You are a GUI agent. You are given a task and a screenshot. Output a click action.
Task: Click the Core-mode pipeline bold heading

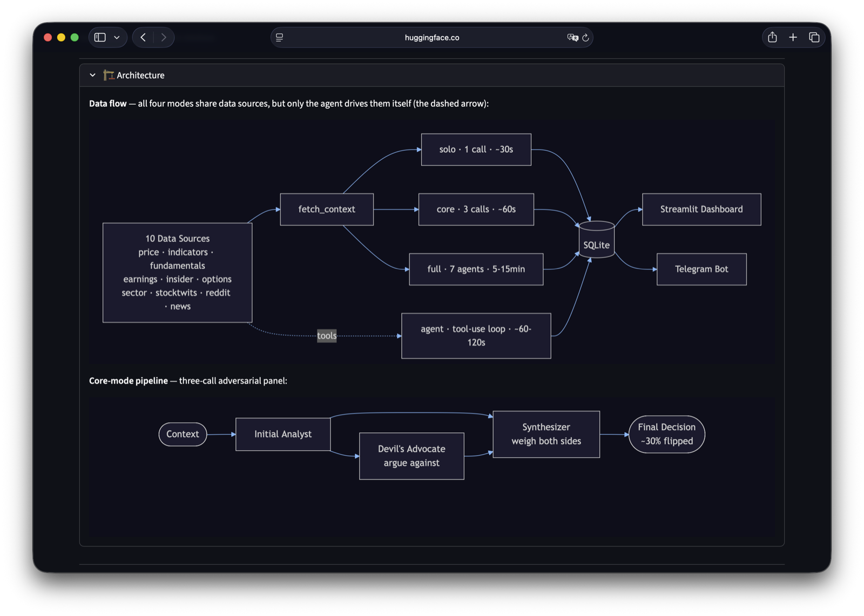click(129, 381)
